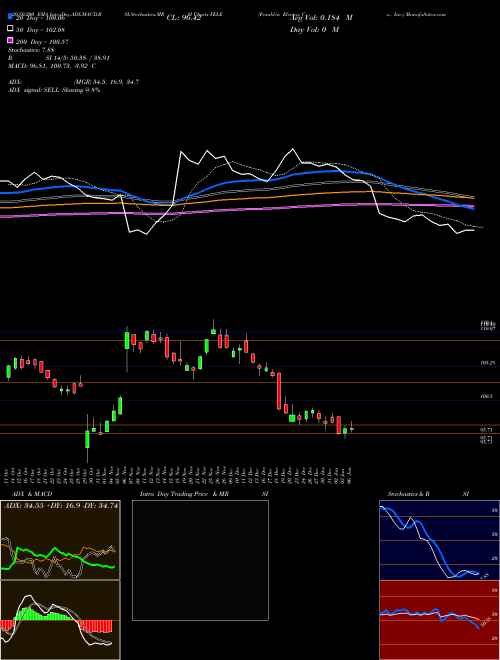Screen dimensions: 500x660
Task: Click the ADX +DY -DY values header
Action: (61, 506)
